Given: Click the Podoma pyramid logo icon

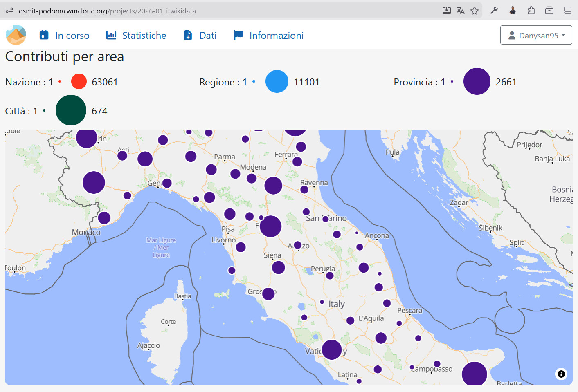Looking at the screenshot, I should click(x=16, y=35).
